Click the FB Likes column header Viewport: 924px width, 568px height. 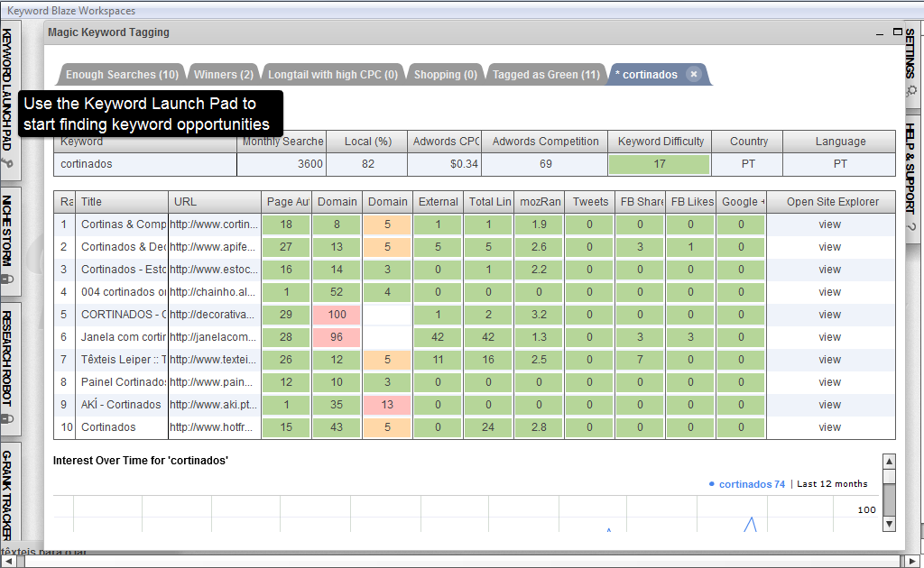pyautogui.click(x=691, y=202)
